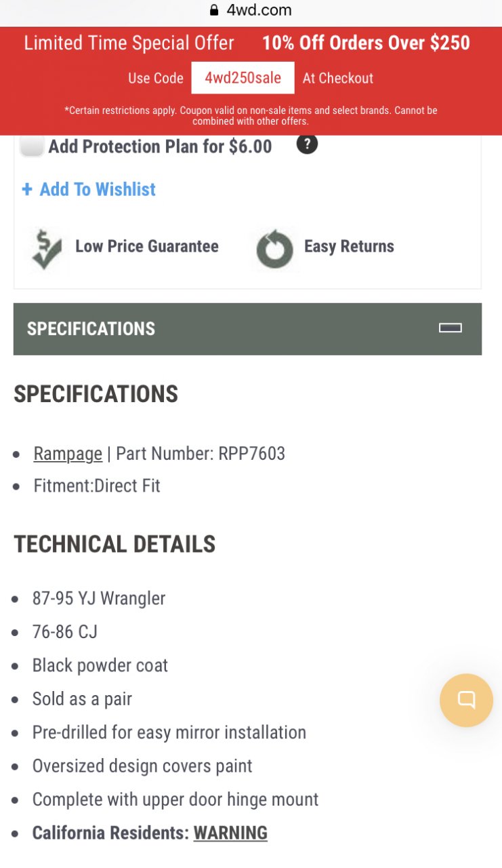502x868 pixels.
Task: Click the Easy Returns circular arrow icon
Action: 274,250
